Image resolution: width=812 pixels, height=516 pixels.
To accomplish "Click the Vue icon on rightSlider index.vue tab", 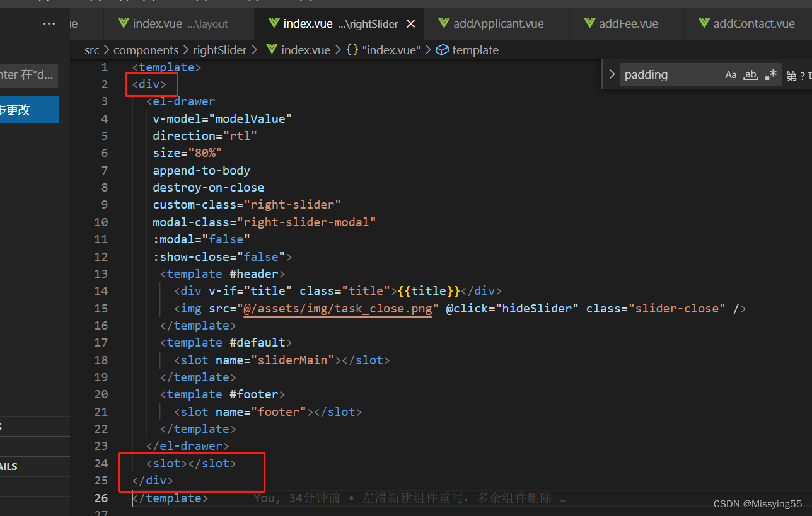I will [274, 24].
